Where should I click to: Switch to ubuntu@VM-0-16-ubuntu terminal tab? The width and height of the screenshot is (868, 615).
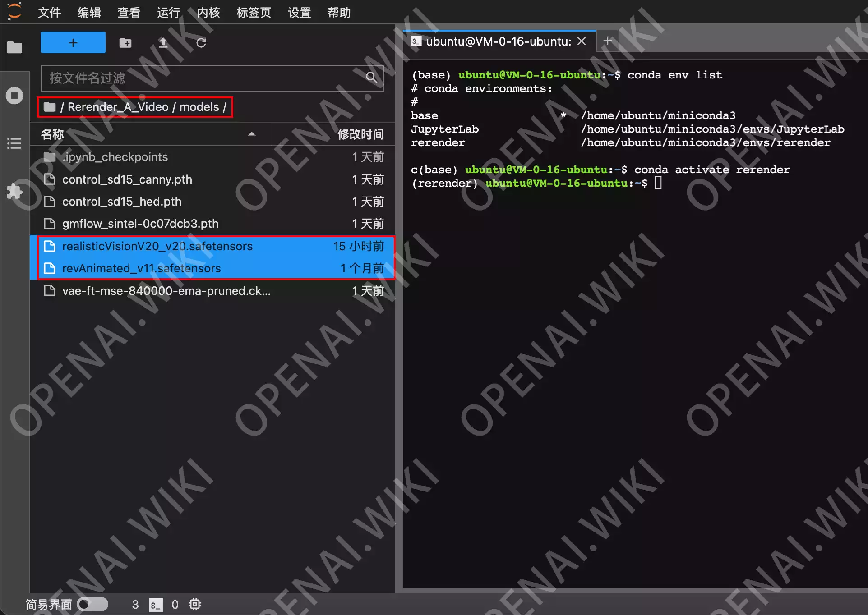(499, 41)
